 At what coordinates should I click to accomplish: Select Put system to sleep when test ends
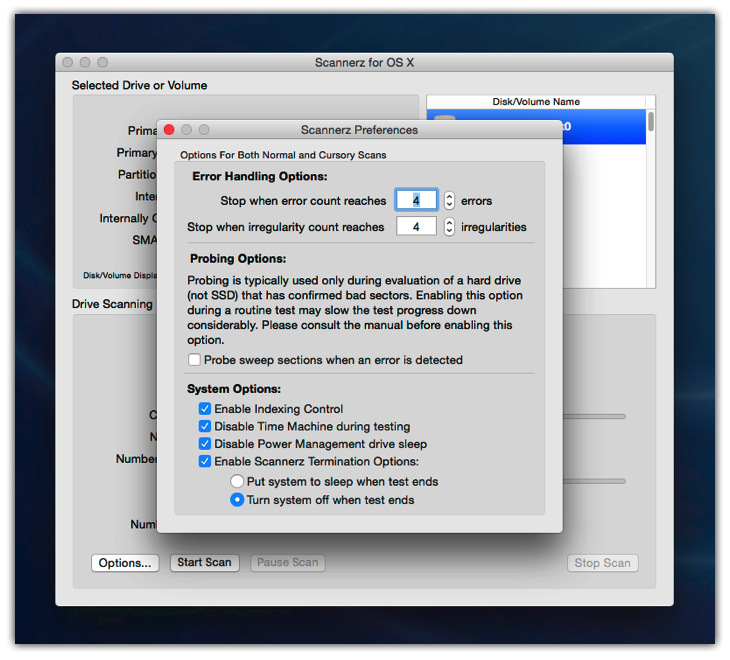[237, 481]
